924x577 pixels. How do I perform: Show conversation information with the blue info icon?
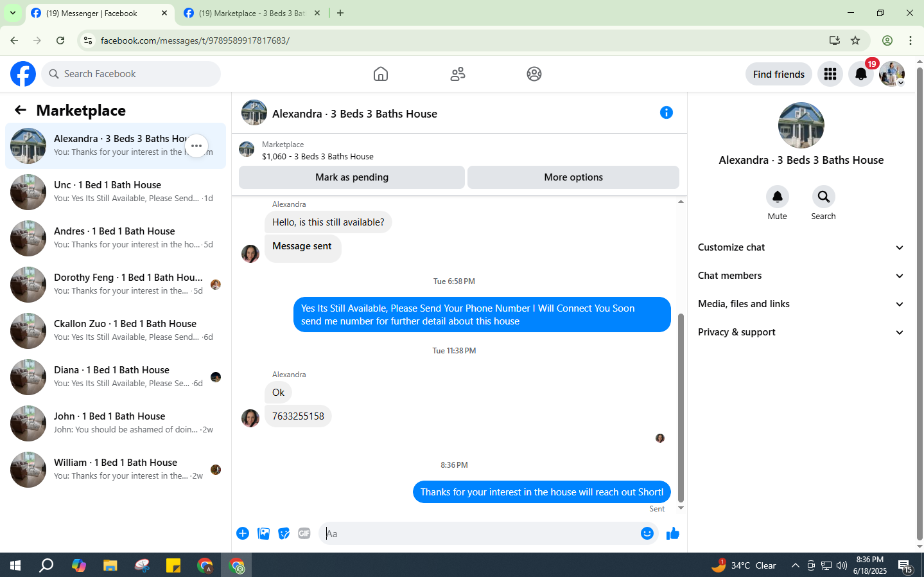(x=667, y=112)
